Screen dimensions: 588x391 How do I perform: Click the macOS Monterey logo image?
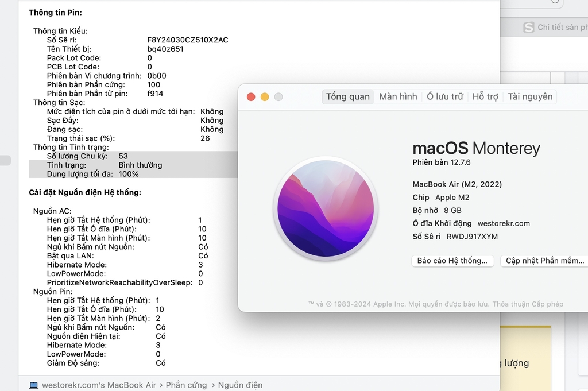click(x=326, y=208)
